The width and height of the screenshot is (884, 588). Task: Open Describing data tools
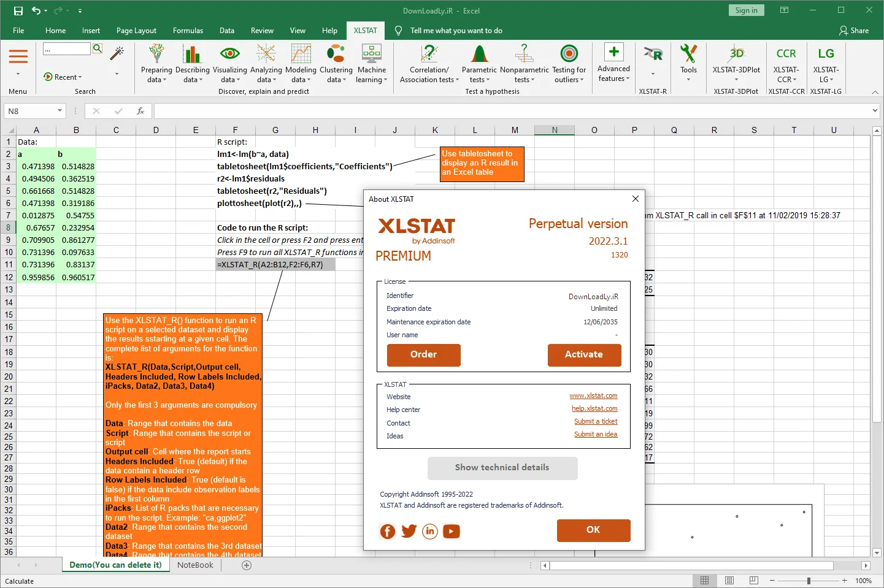tap(192, 64)
